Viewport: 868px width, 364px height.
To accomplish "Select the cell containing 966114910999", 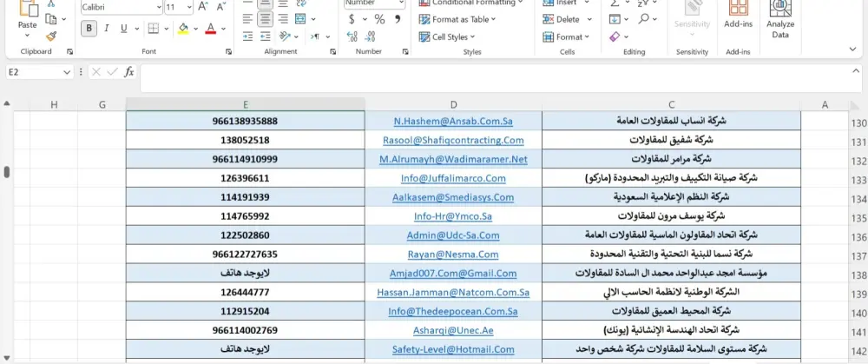I will pos(246,159).
